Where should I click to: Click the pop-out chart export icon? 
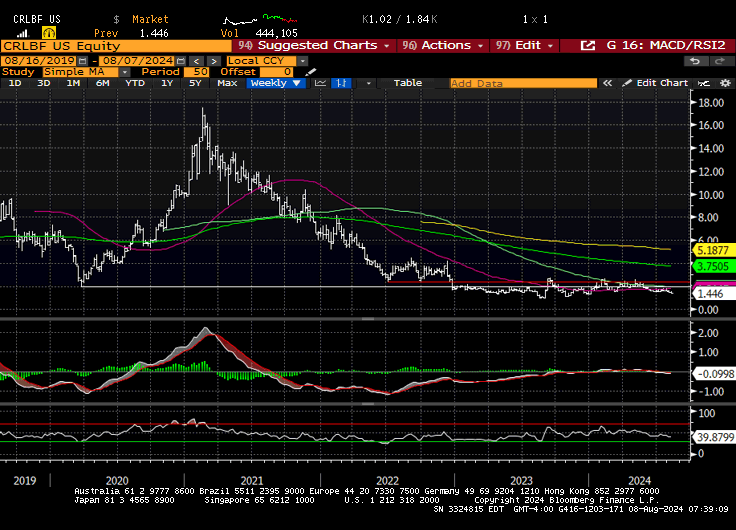coord(588,46)
